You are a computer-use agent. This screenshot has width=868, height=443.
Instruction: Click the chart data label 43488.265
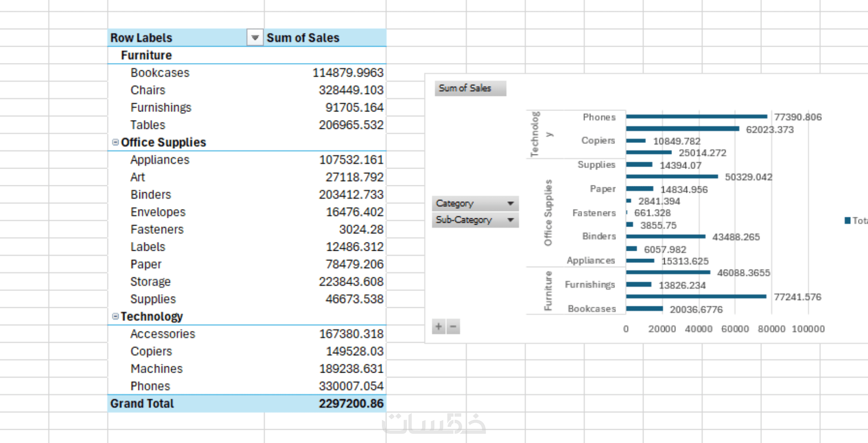[736, 237]
